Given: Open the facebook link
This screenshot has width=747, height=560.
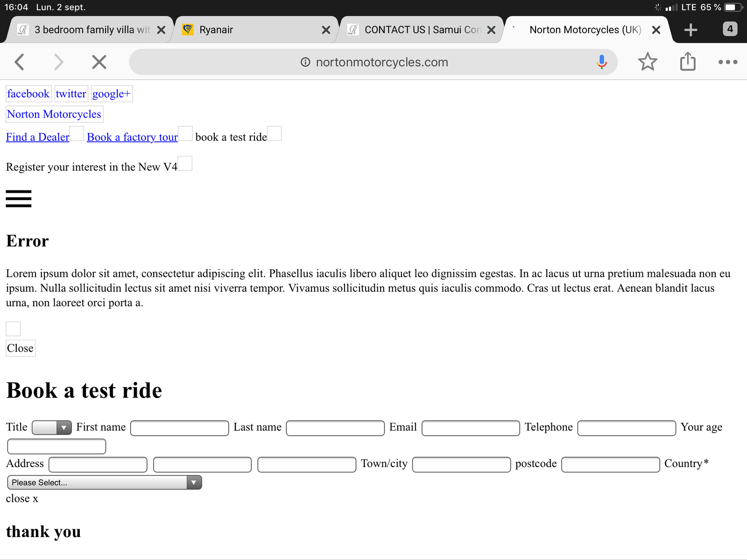Looking at the screenshot, I should 28,94.
